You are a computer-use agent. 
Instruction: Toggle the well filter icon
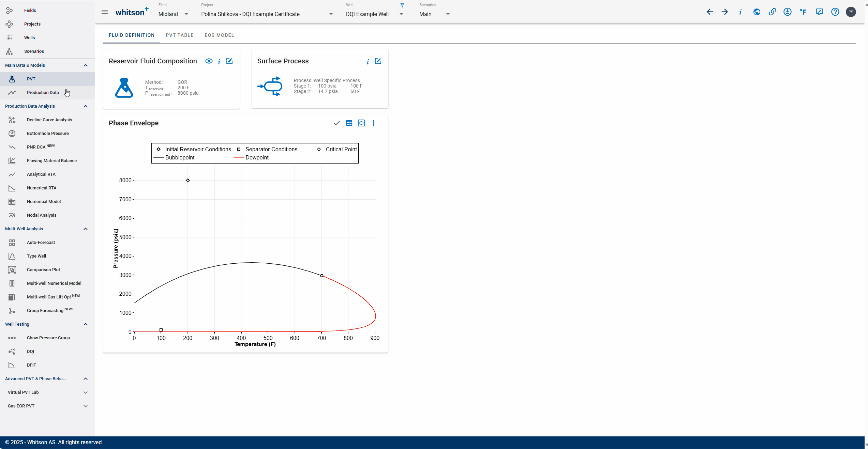click(402, 5)
